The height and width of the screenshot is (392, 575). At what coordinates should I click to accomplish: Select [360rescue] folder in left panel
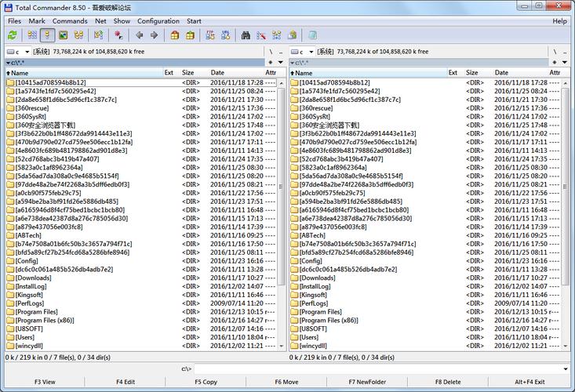pos(141,108)
